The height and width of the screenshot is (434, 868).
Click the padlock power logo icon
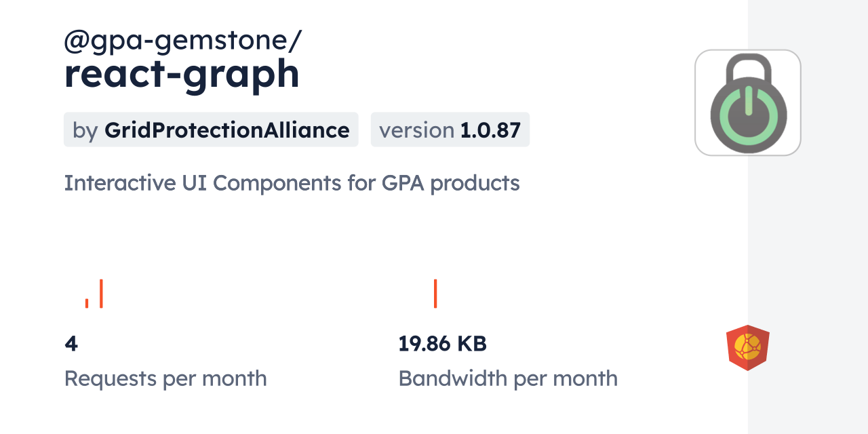pyautogui.click(x=748, y=102)
